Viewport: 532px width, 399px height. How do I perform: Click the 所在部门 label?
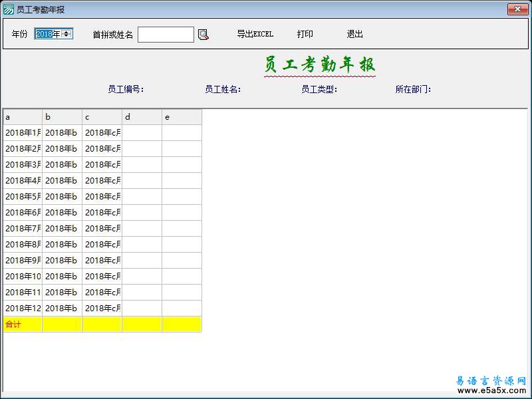click(x=413, y=89)
